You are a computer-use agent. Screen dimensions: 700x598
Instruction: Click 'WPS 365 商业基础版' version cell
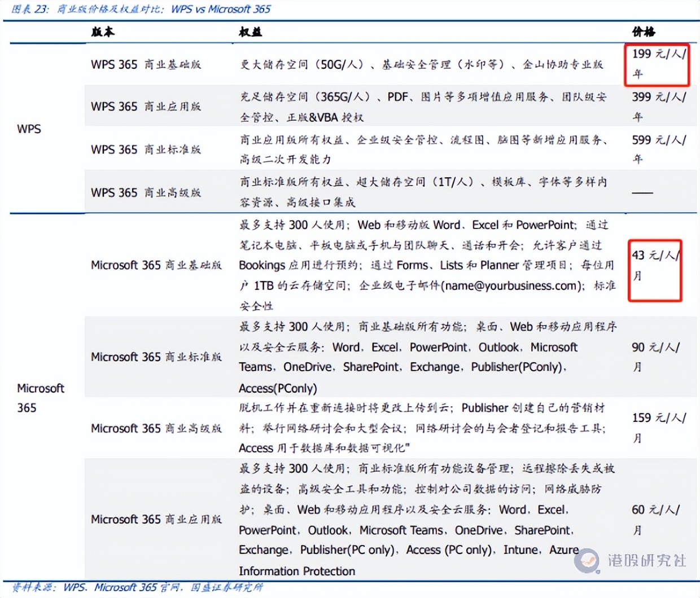coord(146,64)
